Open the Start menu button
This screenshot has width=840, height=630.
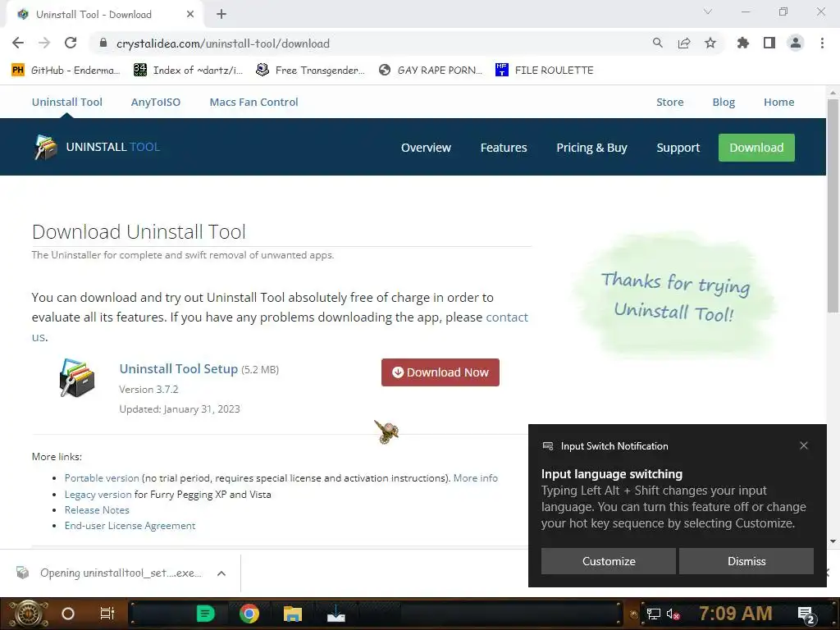(x=29, y=614)
